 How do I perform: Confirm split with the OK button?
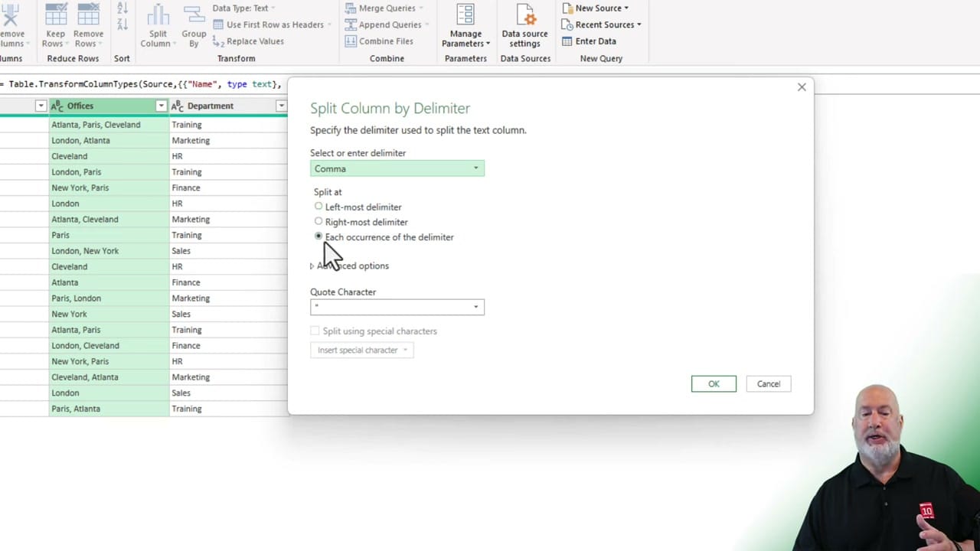pyautogui.click(x=713, y=383)
